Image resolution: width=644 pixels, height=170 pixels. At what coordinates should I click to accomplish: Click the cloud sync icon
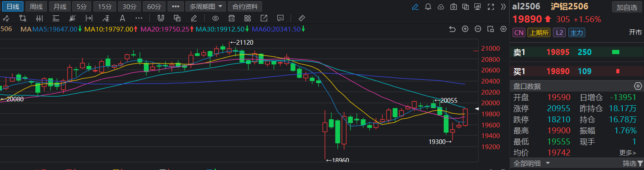click(x=441, y=7)
